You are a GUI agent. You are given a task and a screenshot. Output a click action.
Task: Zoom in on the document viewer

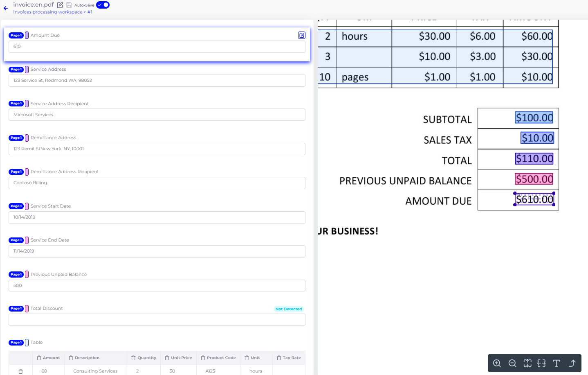[497, 363]
